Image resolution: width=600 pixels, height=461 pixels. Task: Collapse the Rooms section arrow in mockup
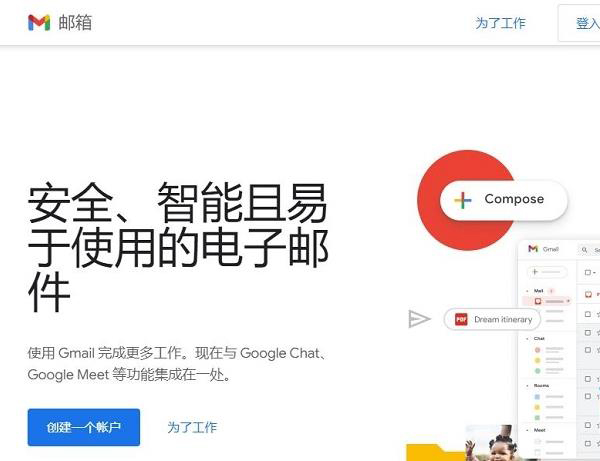tap(527, 386)
